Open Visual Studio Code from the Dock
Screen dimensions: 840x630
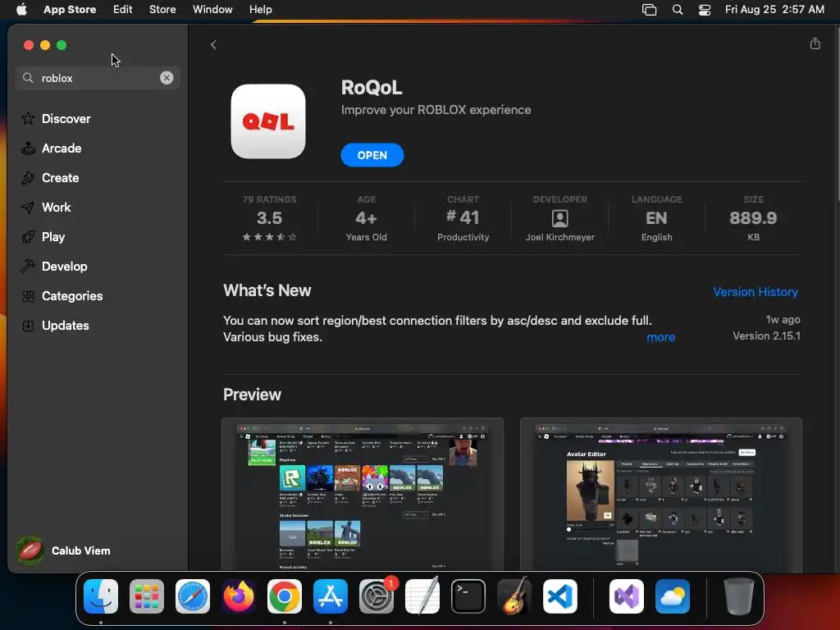[x=560, y=596]
